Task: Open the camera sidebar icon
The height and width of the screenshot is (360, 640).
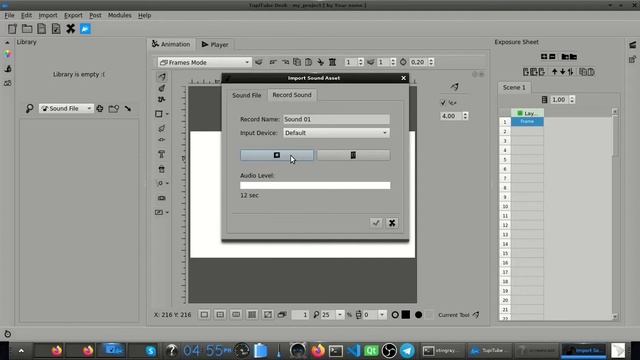Action: [8, 83]
